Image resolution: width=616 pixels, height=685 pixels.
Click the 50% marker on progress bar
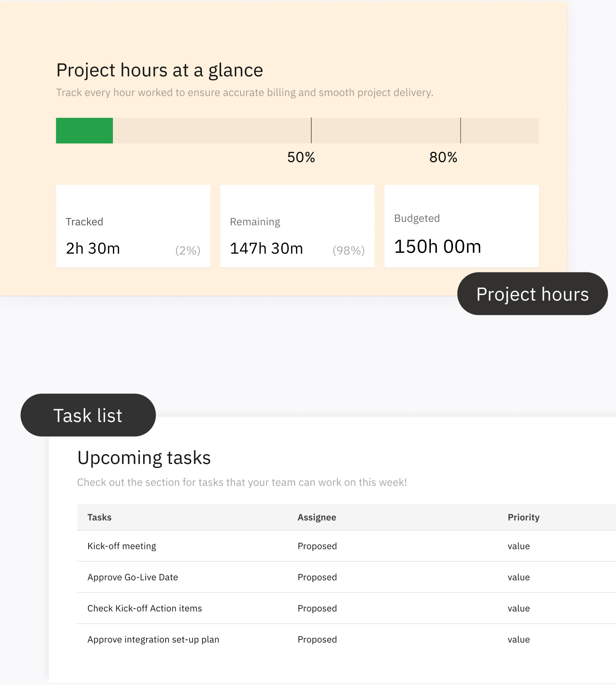[311, 131]
